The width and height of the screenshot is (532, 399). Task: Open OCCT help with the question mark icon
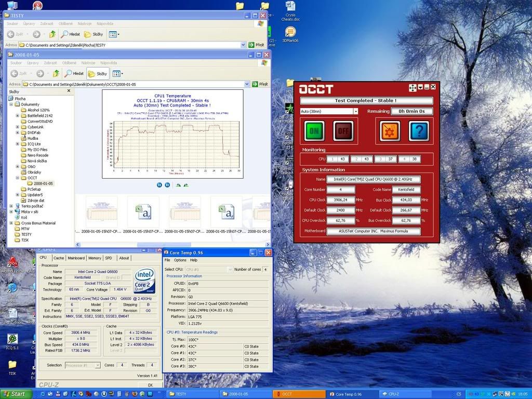[419, 131]
